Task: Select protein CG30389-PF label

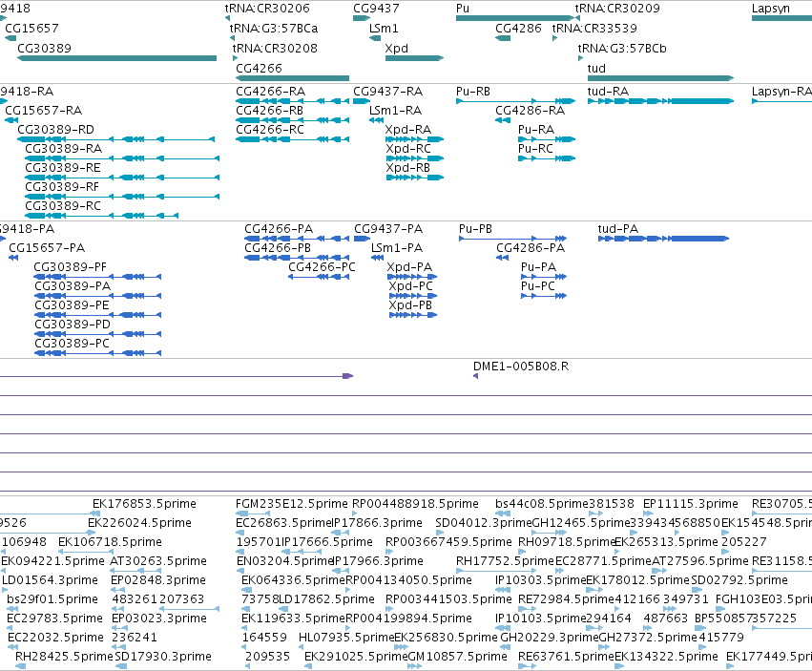Action: pyautogui.click(x=71, y=267)
